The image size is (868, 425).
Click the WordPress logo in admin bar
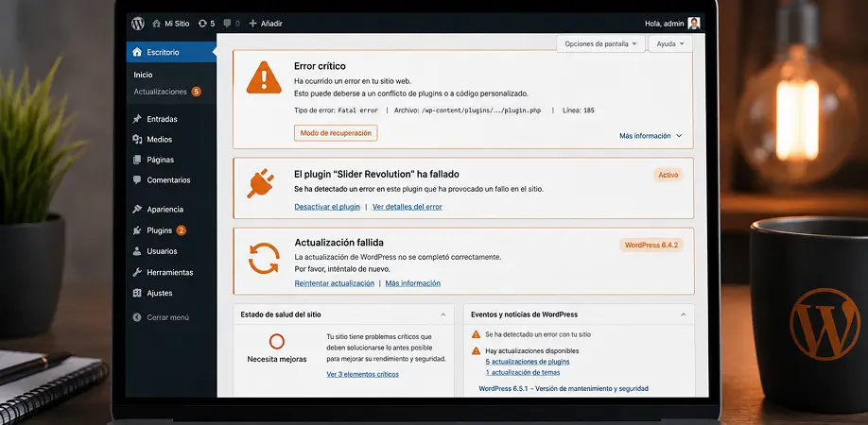[138, 24]
